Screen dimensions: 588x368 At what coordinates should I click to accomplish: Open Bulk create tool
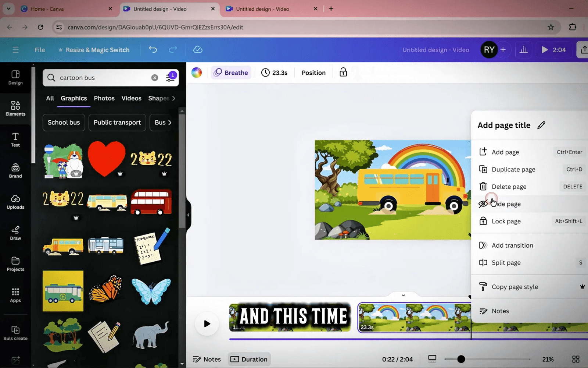[15, 333]
